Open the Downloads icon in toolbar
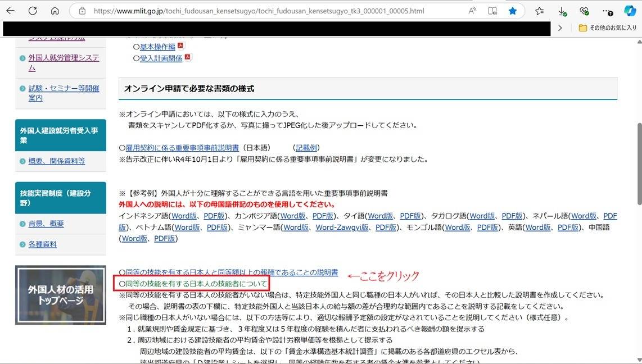Image resolution: width=642 pixels, height=364 pixels. coord(562,11)
